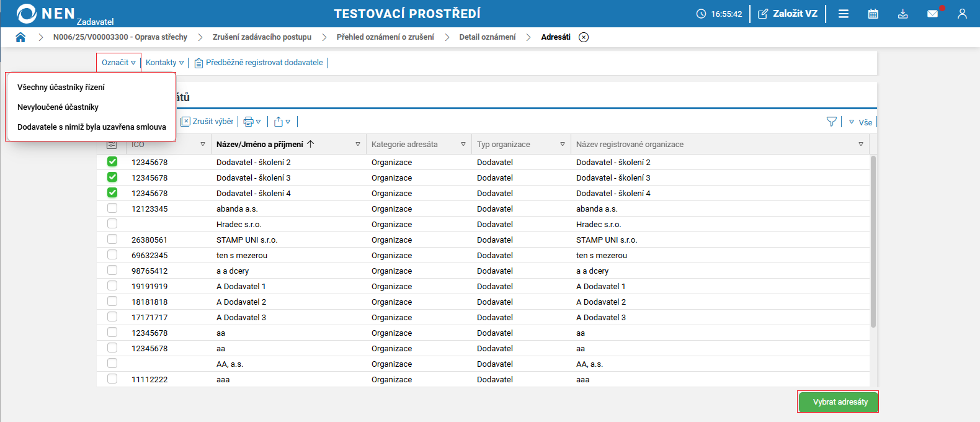Screen dimensions: 980x422
Task: Open the Vše filter dropdown
Action: point(861,122)
